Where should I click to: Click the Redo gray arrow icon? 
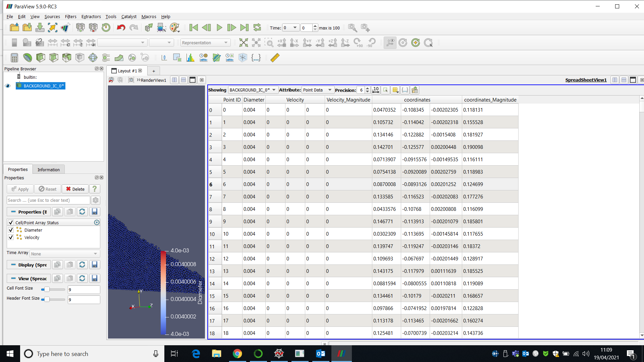click(x=134, y=27)
